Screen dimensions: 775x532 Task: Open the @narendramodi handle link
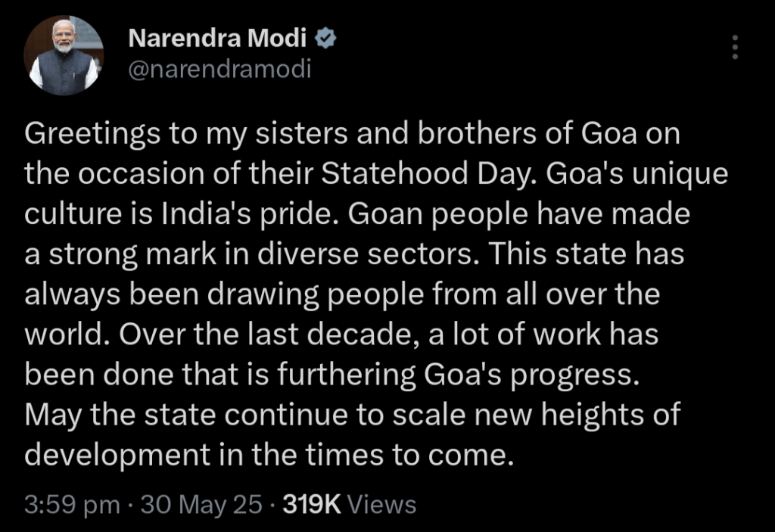click(220, 69)
